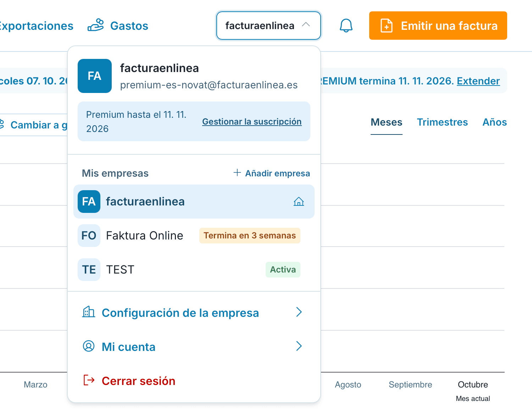The width and height of the screenshot is (532, 413).
Task: Open the Exportaciones menu item
Action: coord(36,26)
